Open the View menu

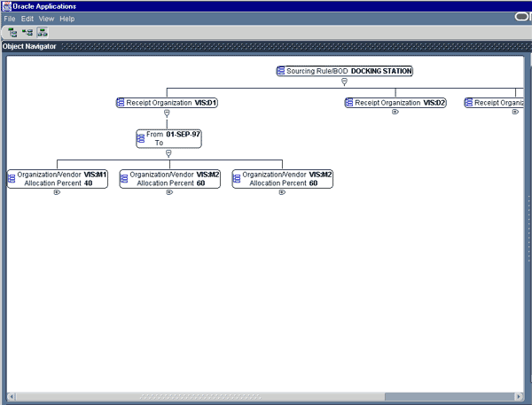pos(46,19)
